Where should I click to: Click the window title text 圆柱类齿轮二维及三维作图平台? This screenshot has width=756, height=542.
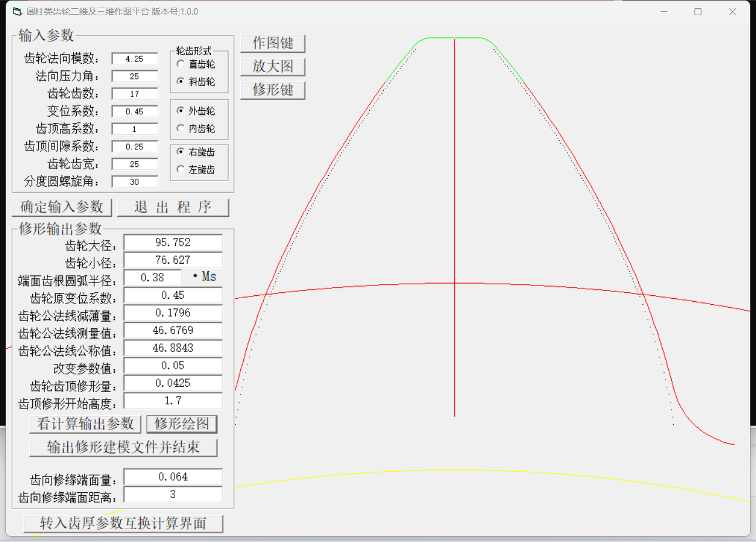click(x=88, y=12)
